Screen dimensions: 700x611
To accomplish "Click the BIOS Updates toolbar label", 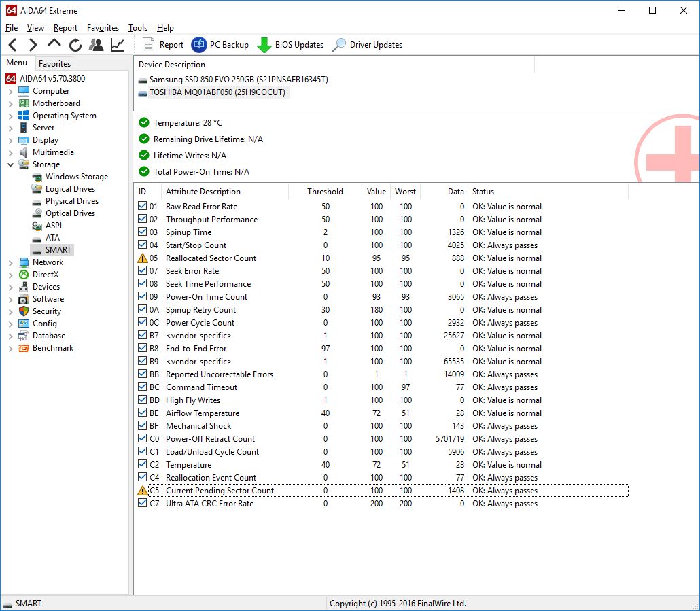I will (x=299, y=45).
